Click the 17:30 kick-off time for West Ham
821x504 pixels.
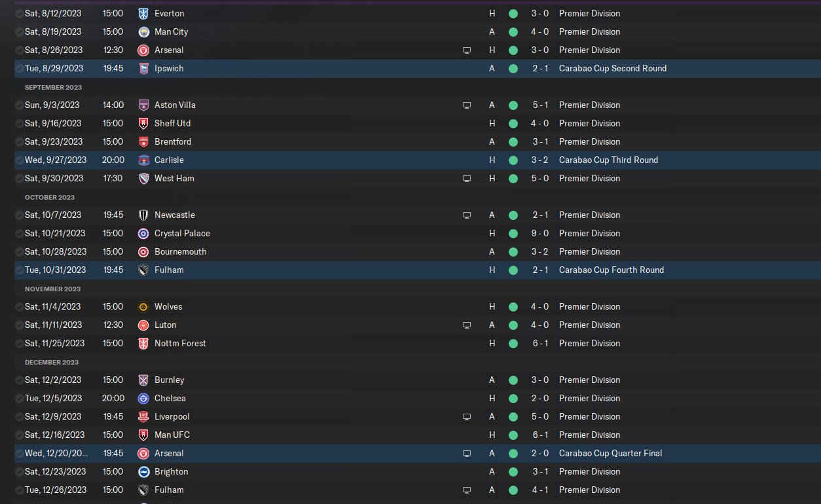point(113,178)
